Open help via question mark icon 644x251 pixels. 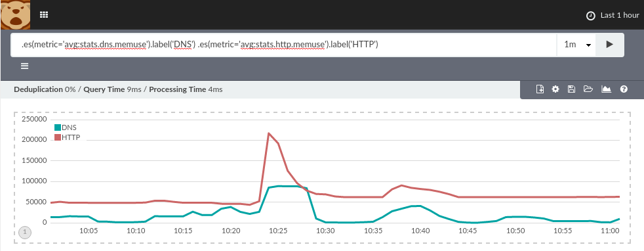tap(624, 89)
